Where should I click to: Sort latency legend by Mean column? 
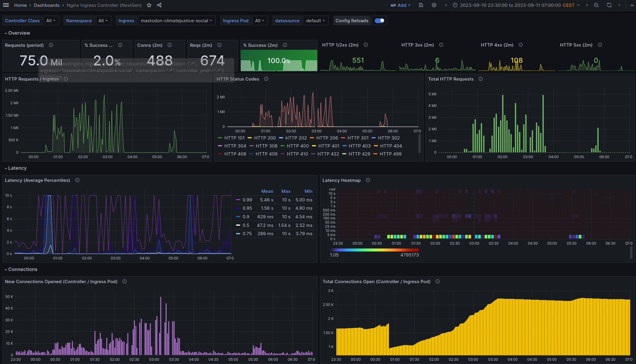pyautogui.click(x=267, y=191)
